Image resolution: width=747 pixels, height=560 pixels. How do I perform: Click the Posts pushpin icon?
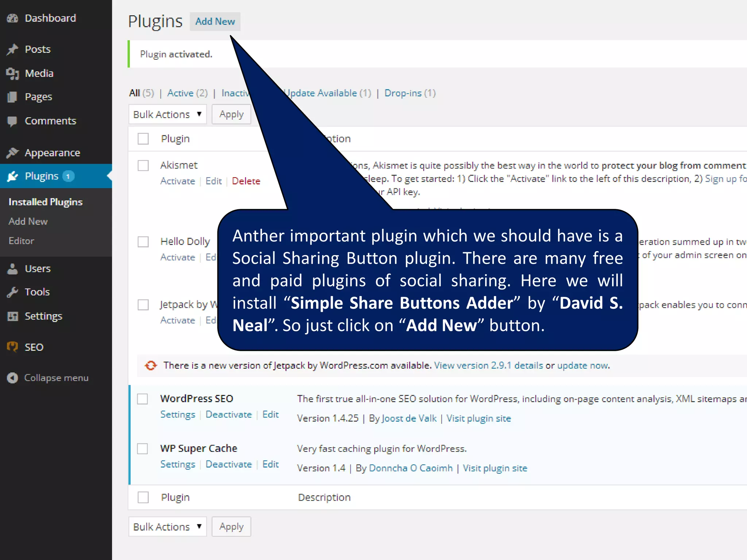click(x=12, y=49)
